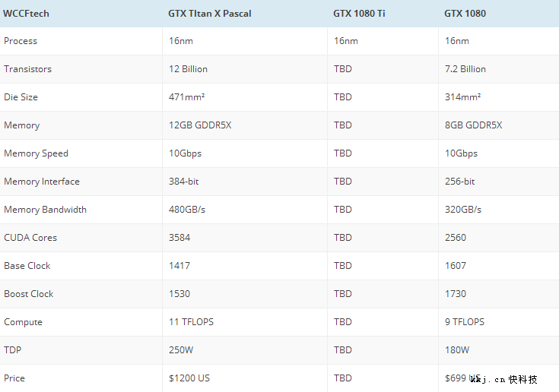The height and width of the screenshot is (392, 559).
Task: Click the 11 TFLOPS compute cell
Action: (191, 322)
